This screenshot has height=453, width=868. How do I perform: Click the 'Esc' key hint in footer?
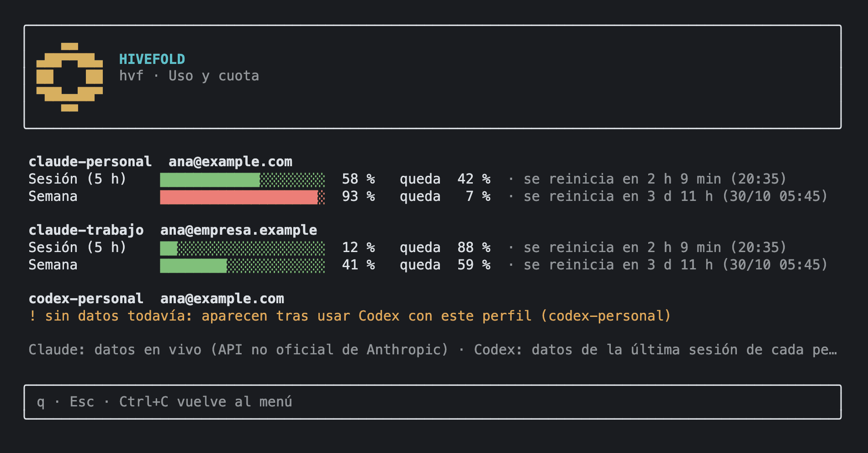tap(82, 402)
